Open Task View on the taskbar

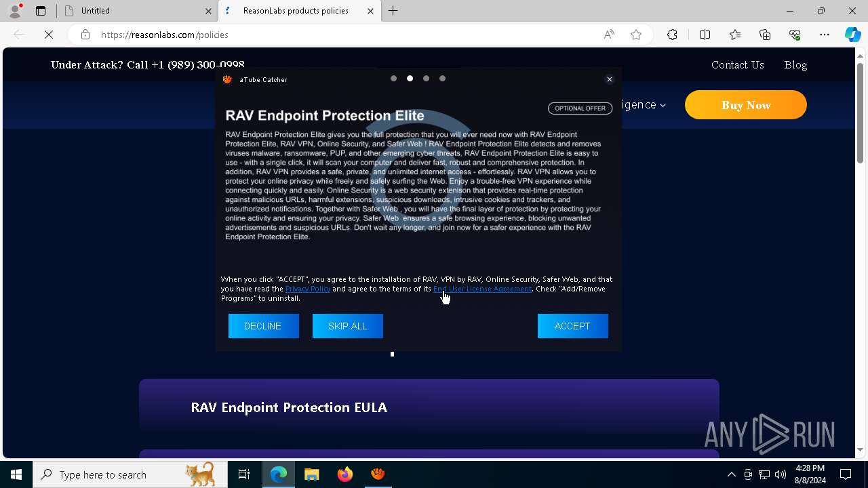(x=244, y=474)
